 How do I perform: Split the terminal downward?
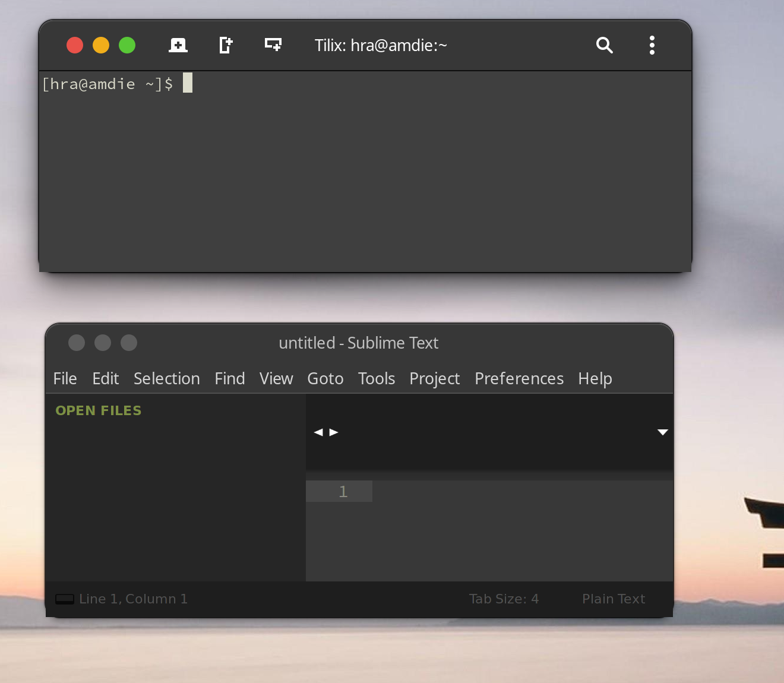coord(273,45)
